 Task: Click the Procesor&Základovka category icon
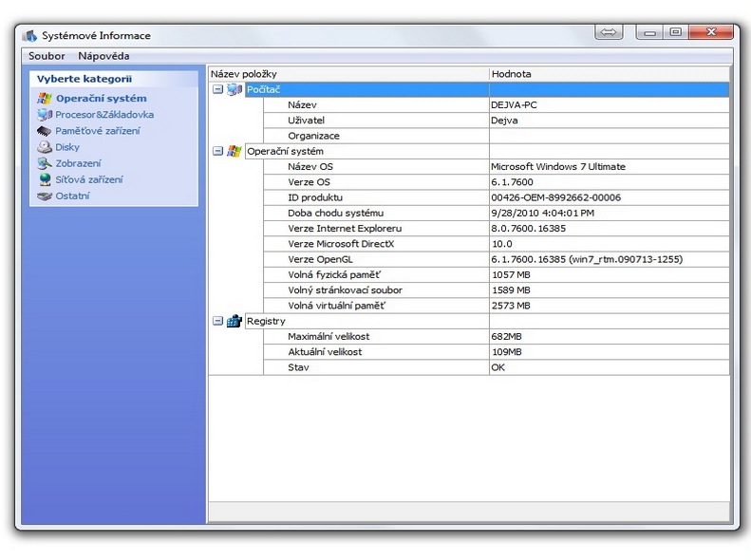point(45,115)
